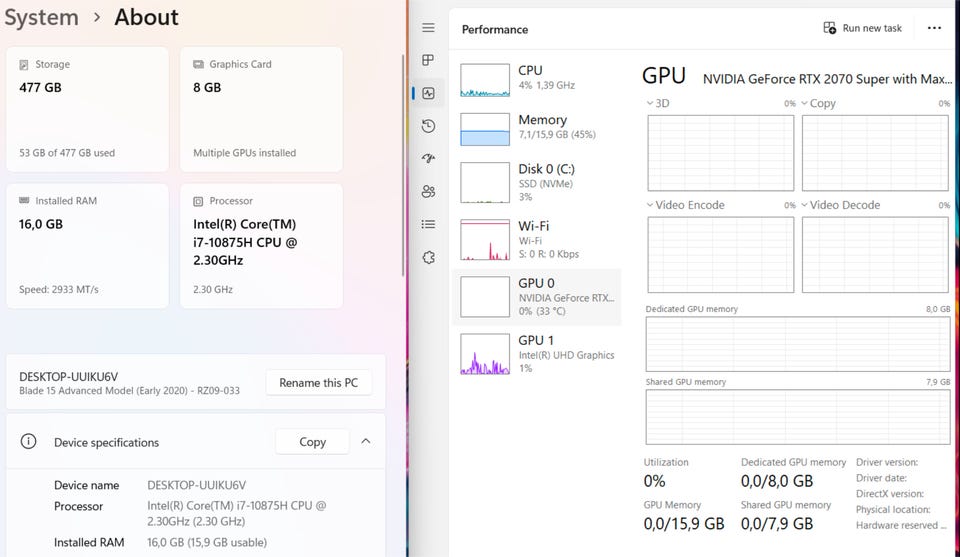This screenshot has height=557, width=960.
Task: Open the Copy graph dropdown
Action: click(805, 103)
